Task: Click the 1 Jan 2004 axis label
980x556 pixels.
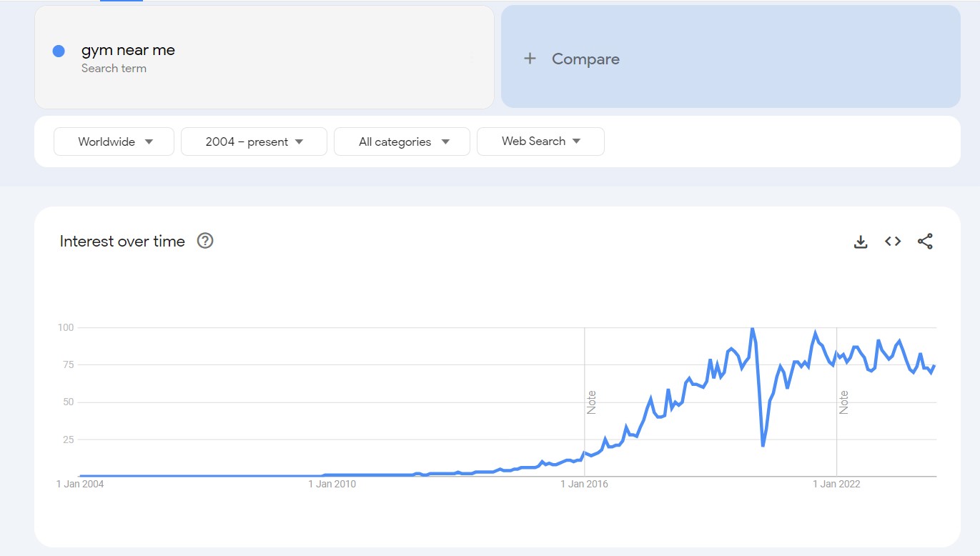Action: 80,485
